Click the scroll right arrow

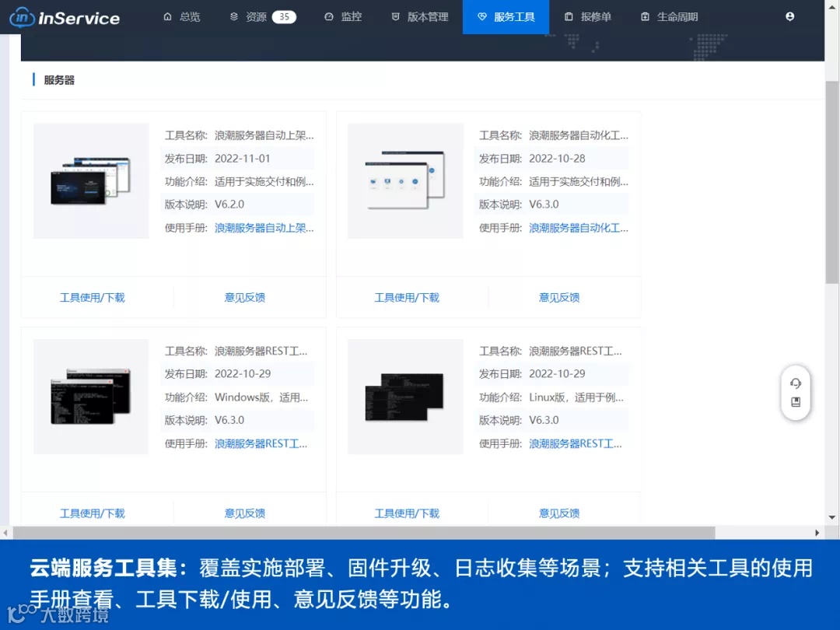click(817, 533)
